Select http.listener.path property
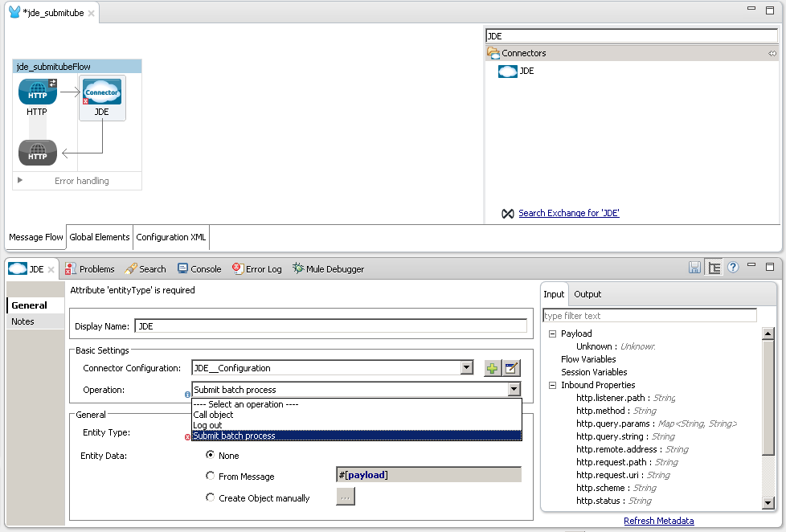The width and height of the screenshot is (786, 532). (x=625, y=398)
